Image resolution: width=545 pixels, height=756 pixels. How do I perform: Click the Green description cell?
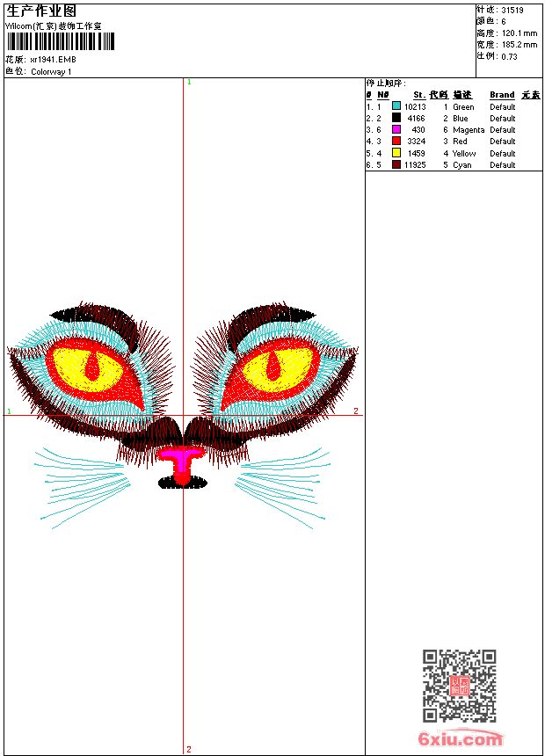click(463, 107)
